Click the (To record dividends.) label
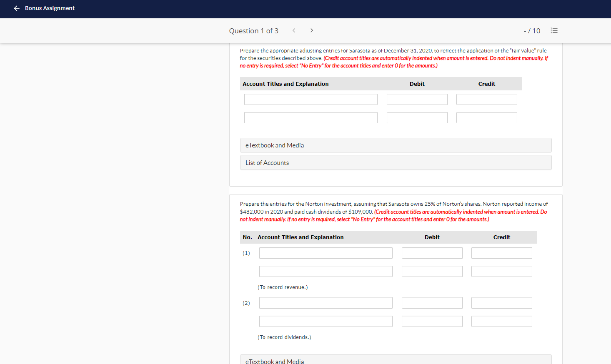This screenshot has width=611, height=364. click(x=285, y=337)
